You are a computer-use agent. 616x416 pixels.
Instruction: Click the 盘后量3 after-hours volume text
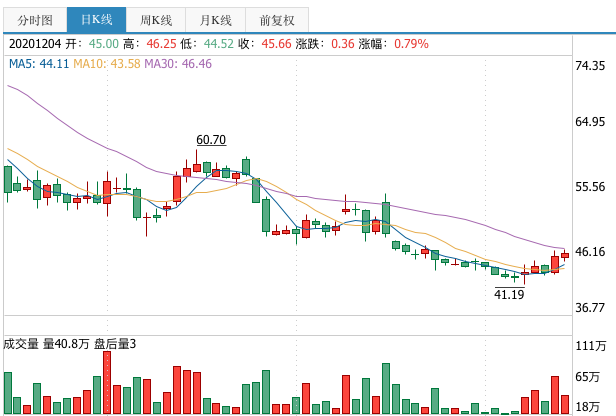point(115,344)
